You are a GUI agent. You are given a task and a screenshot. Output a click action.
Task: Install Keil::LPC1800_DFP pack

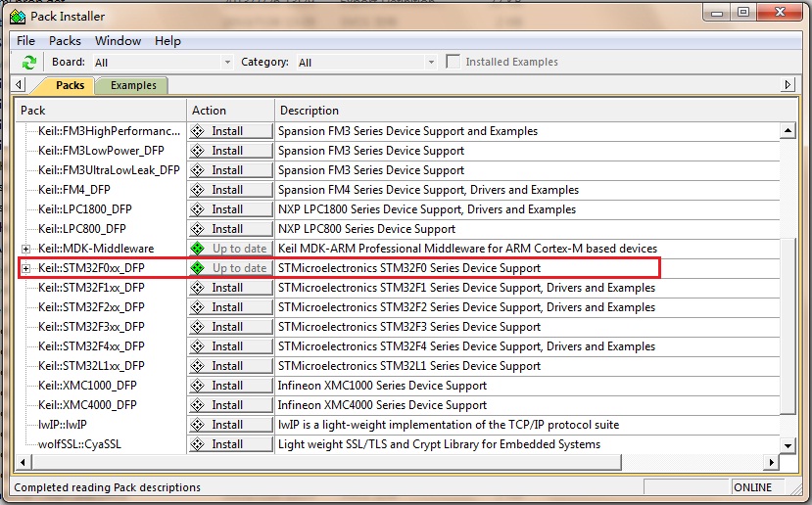[230, 209]
